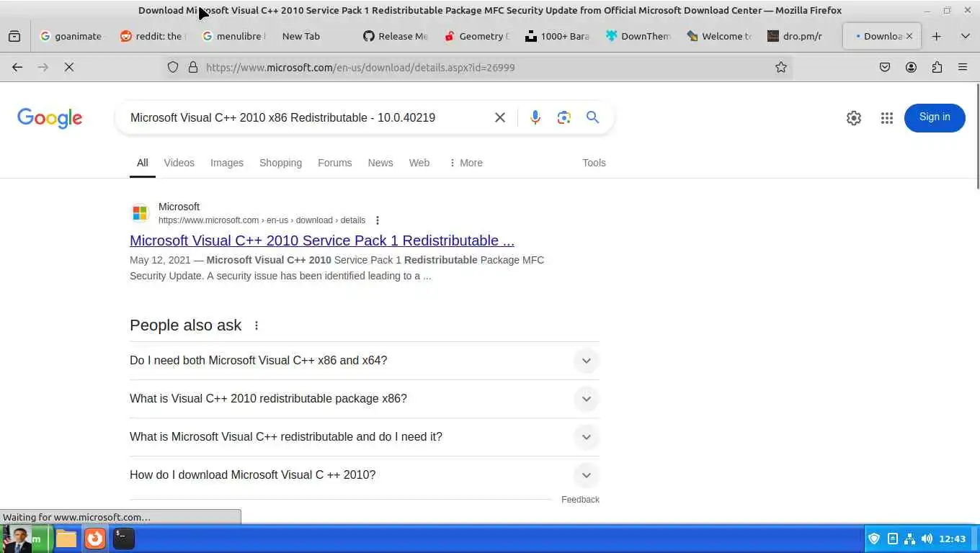Viewport: 980px width, 553px height.
Task: Save page to Pocket
Action: [x=885, y=67]
